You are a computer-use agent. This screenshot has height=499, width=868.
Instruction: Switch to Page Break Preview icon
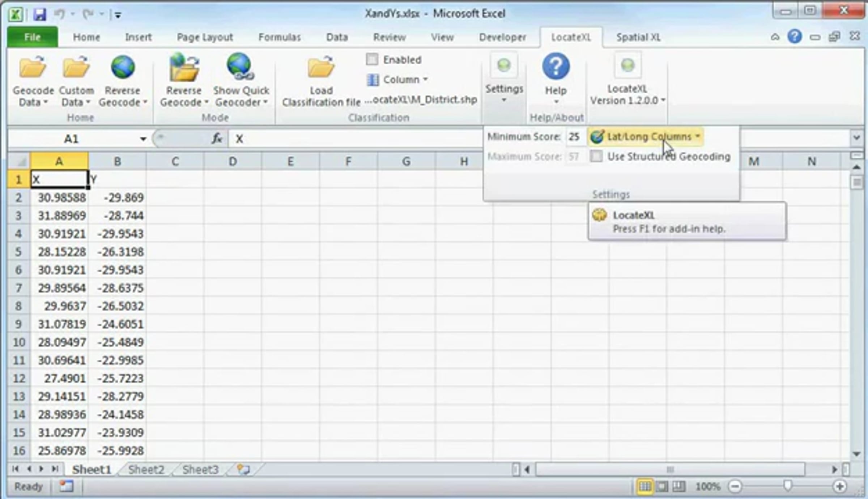[679, 487]
